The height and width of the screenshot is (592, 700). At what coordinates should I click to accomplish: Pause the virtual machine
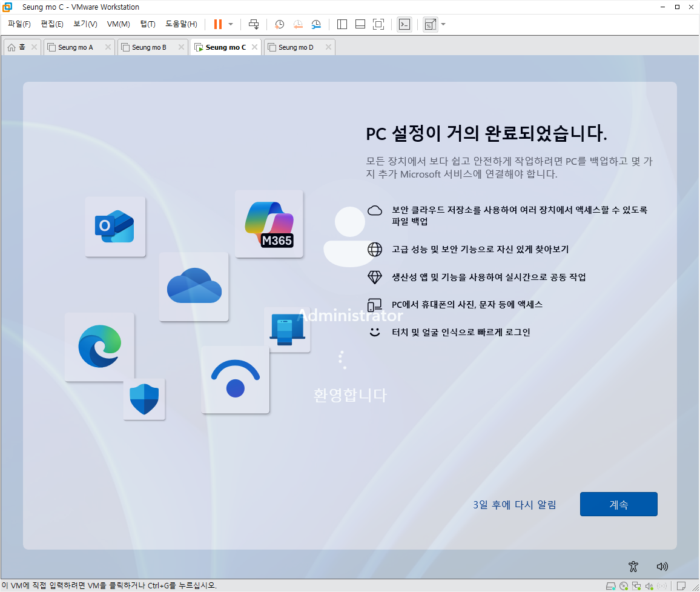click(x=218, y=24)
